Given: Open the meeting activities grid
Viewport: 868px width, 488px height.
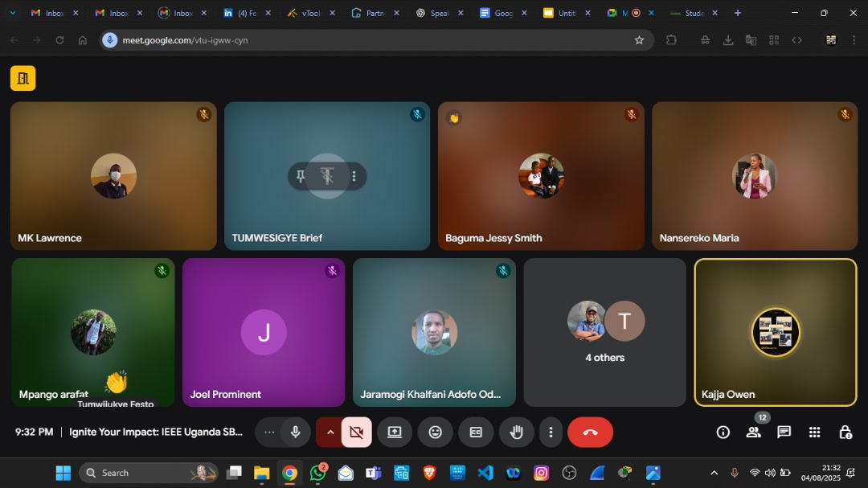Looking at the screenshot, I should click(814, 433).
